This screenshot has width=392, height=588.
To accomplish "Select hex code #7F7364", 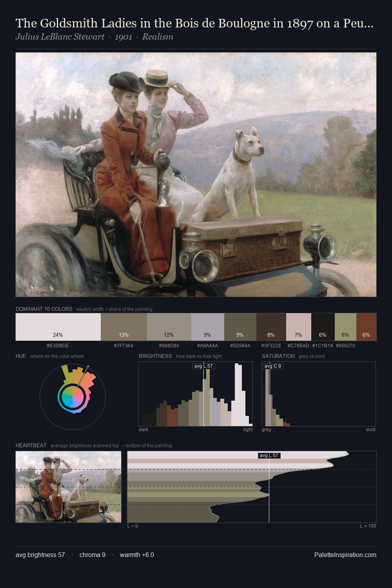I will point(124,346).
